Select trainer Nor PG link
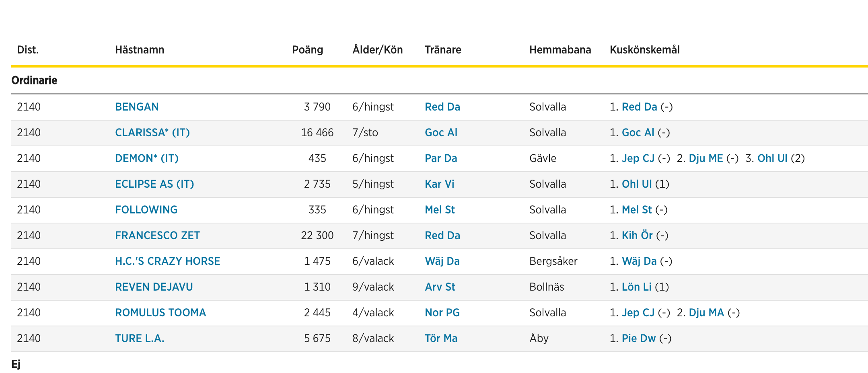The width and height of the screenshot is (868, 373). [x=442, y=313]
